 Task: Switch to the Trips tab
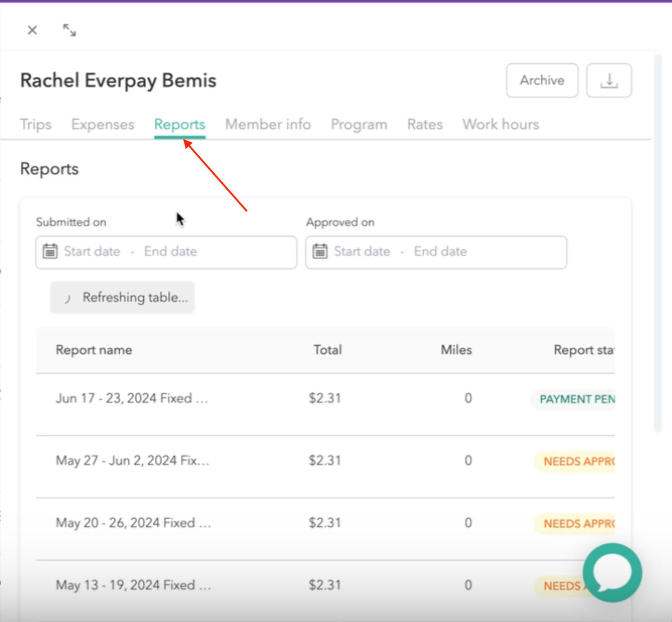click(x=36, y=125)
